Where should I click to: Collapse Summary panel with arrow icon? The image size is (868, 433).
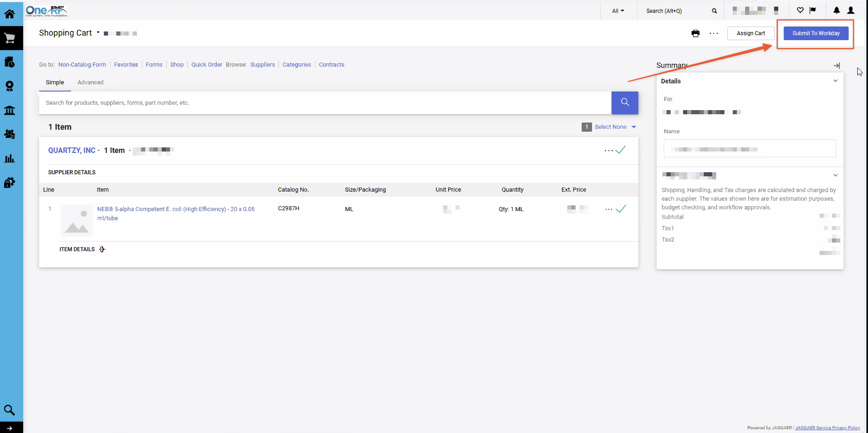837,65
